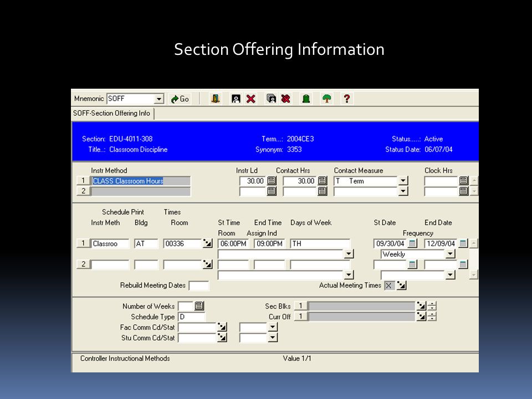The image size is (532, 399).
Task: Open detail icon beside Actual Meeting Times
Action: 401,285
